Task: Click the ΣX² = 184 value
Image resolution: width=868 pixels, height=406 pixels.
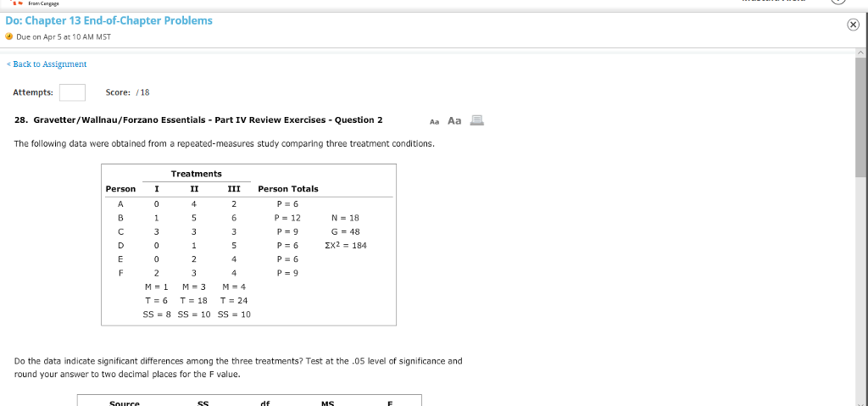Action: click(x=346, y=245)
